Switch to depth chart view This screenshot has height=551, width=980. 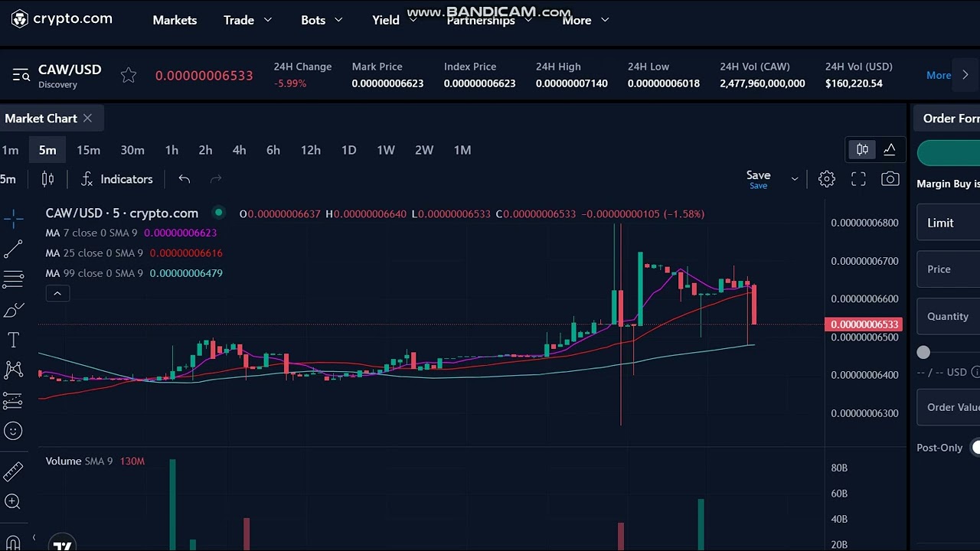coord(890,149)
